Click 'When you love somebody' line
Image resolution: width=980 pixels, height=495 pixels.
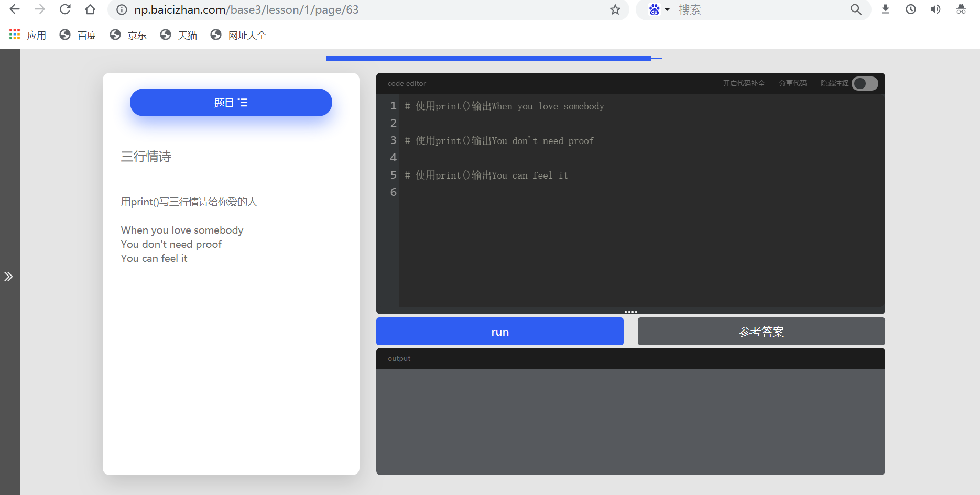(x=182, y=230)
